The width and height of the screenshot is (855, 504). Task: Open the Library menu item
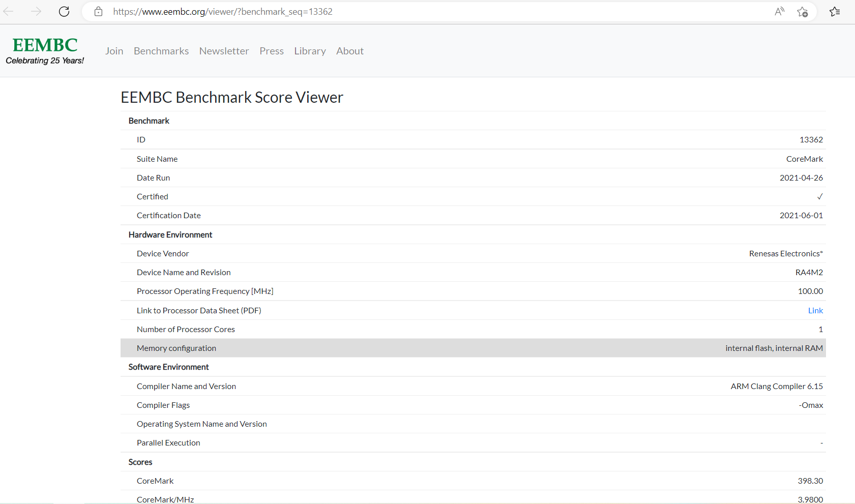tap(310, 51)
